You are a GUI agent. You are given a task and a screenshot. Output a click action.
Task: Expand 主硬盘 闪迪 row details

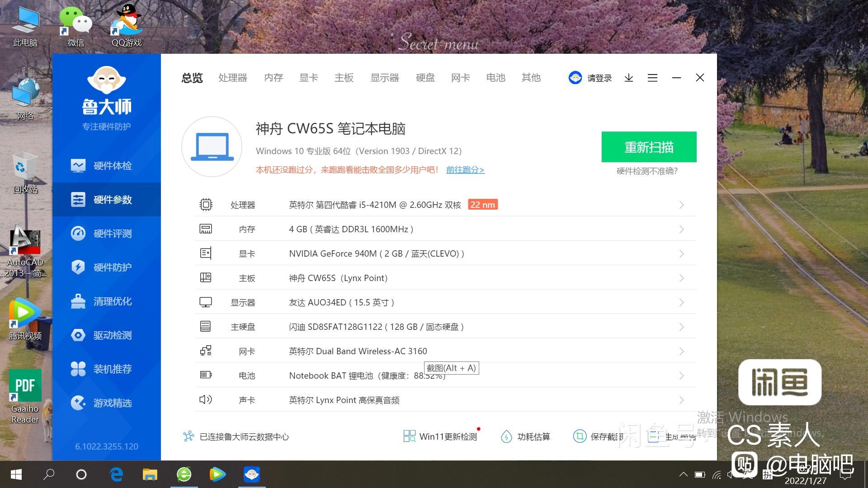pos(681,327)
